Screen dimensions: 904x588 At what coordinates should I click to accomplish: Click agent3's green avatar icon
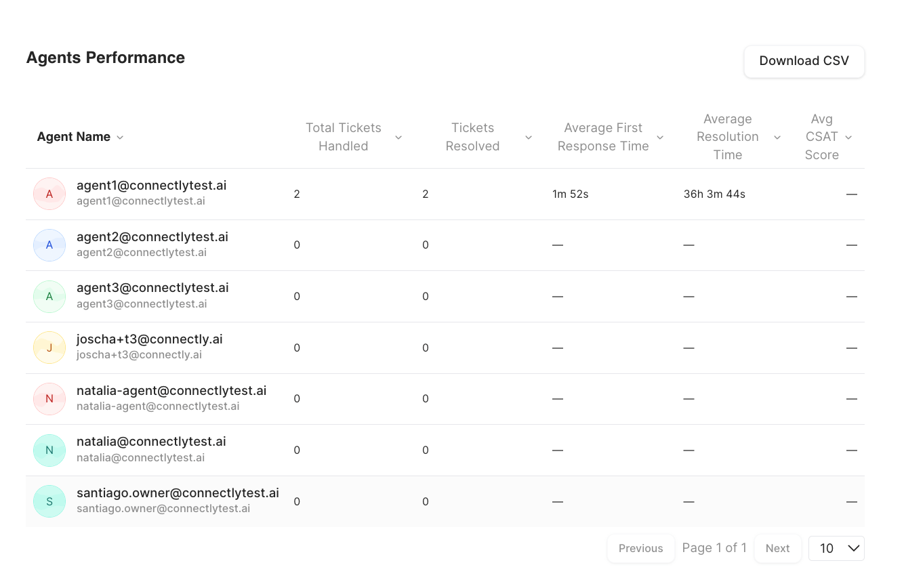pyautogui.click(x=49, y=297)
